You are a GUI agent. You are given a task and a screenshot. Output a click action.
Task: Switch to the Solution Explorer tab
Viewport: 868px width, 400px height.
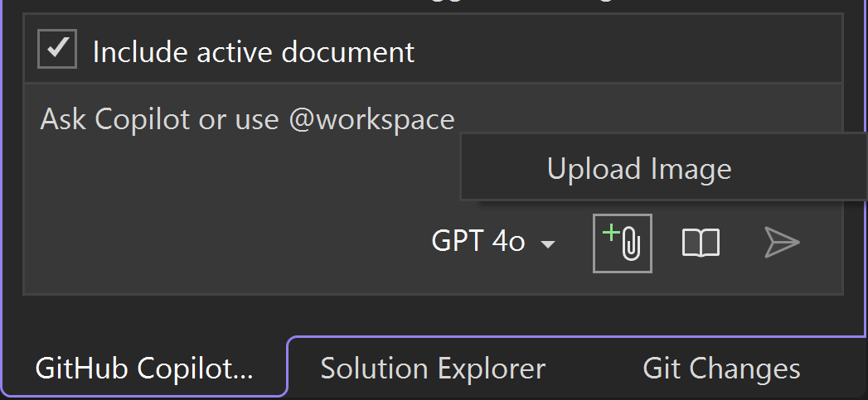[433, 368]
